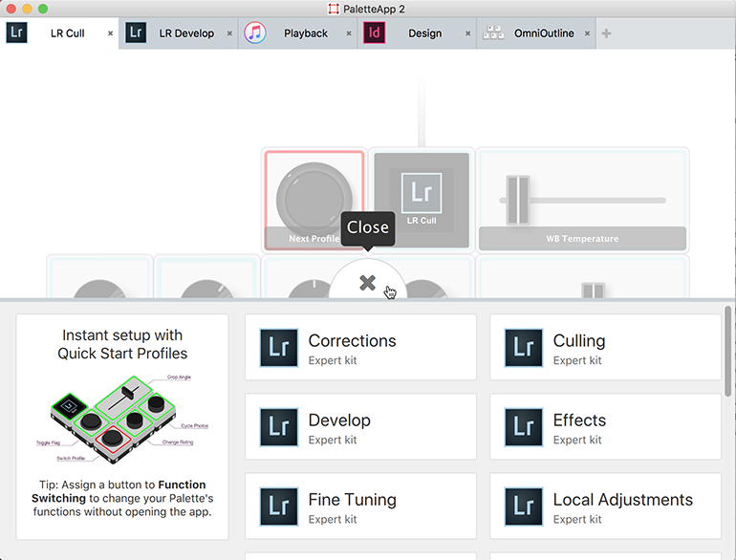The width and height of the screenshot is (736, 560).
Task: Select the WB Temperature slider module
Action: pos(582,200)
